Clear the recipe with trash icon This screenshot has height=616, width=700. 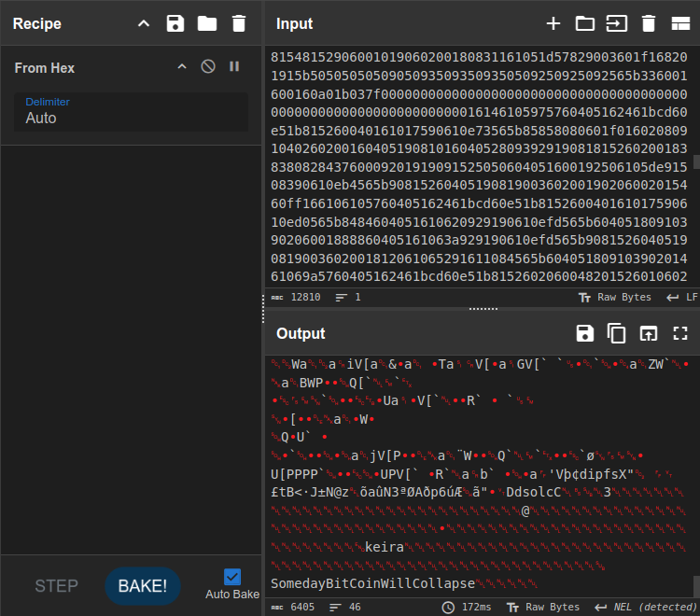click(239, 23)
